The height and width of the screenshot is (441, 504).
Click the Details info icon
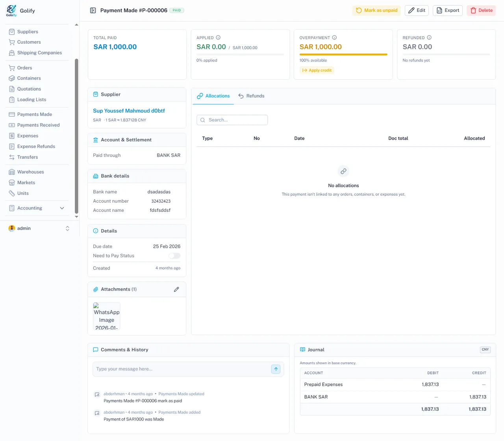[x=96, y=231]
